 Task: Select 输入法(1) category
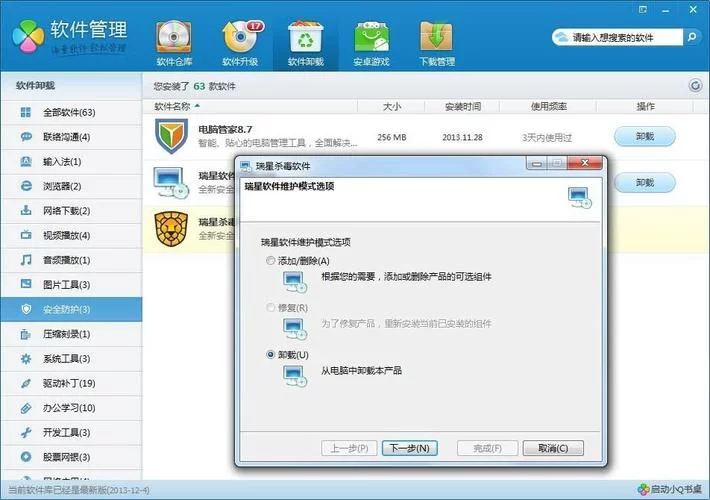pos(71,162)
